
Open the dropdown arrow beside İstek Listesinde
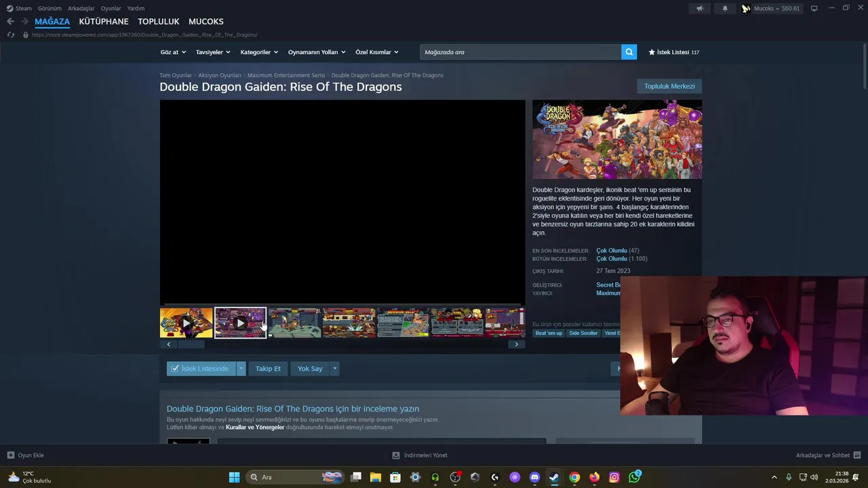click(241, 369)
